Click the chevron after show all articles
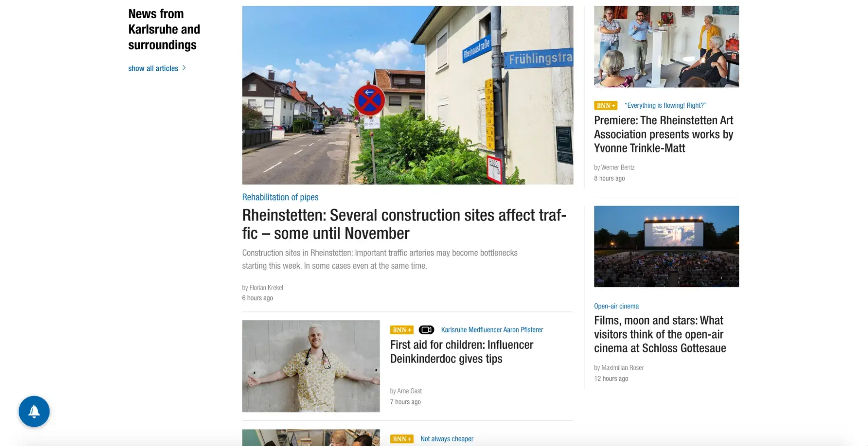This screenshot has height=446, width=868. pos(184,68)
